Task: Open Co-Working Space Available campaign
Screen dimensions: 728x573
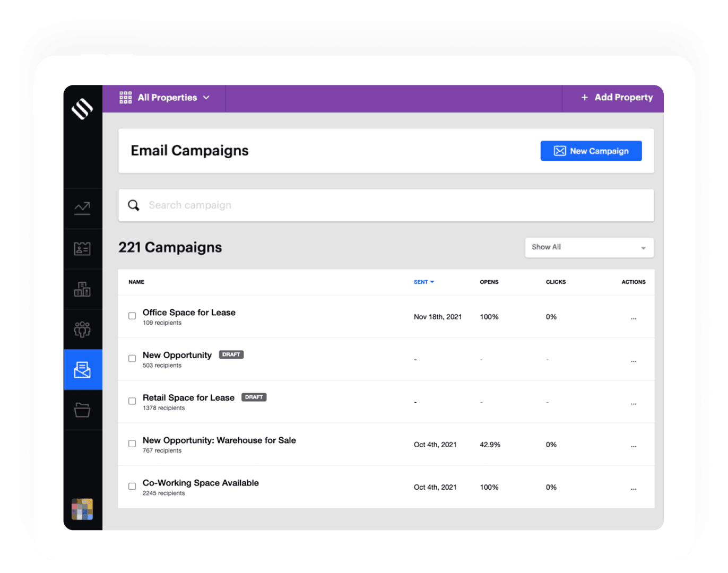Action: pyautogui.click(x=201, y=483)
